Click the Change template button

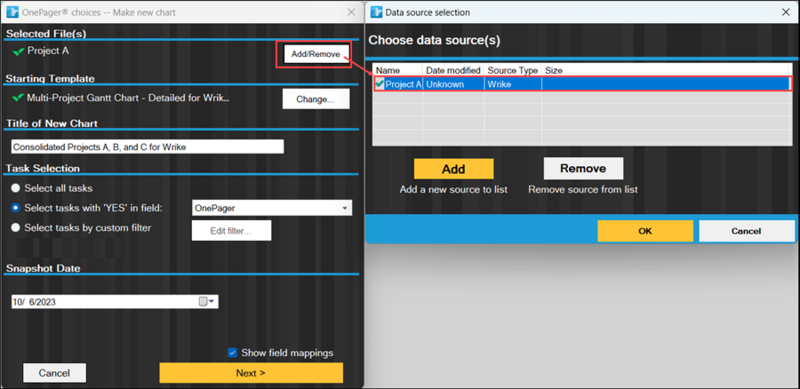pos(316,99)
